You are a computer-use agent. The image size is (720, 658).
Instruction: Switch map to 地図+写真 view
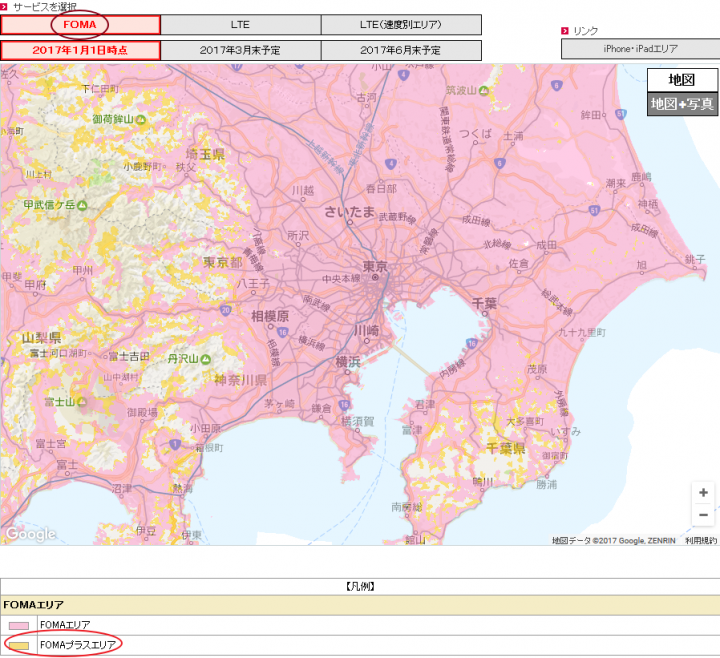click(x=682, y=104)
